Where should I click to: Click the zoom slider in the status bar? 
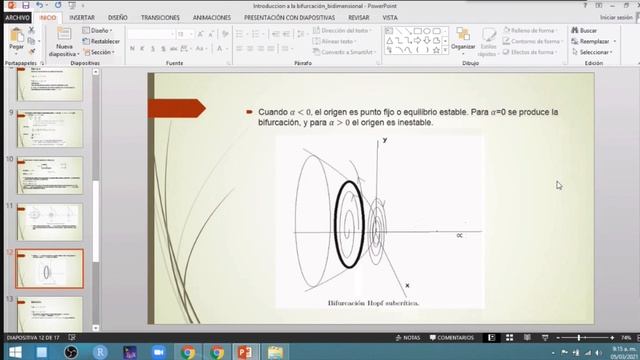(584, 338)
